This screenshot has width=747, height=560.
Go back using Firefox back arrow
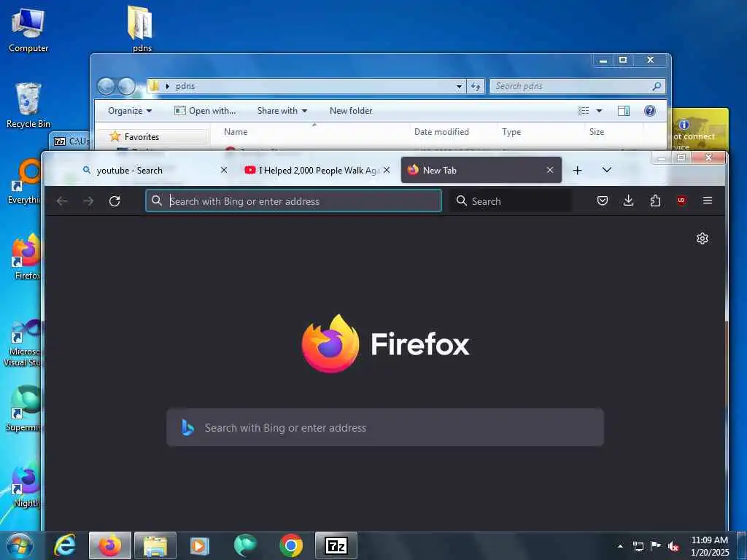[62, 201]
